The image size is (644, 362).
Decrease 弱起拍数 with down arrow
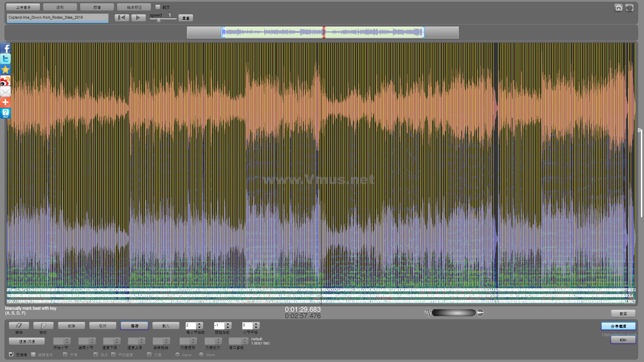[x=228, y=327]
